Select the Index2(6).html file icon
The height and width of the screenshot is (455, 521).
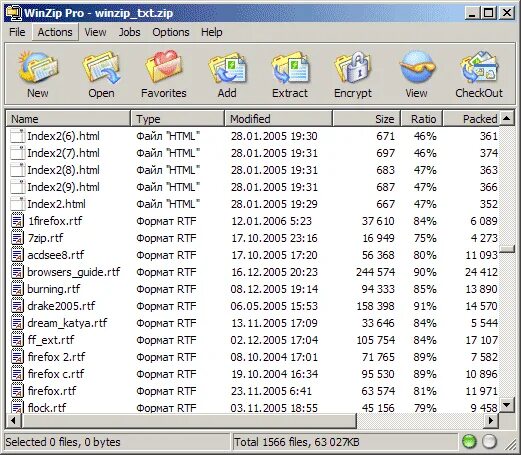[x=17, y=136]
